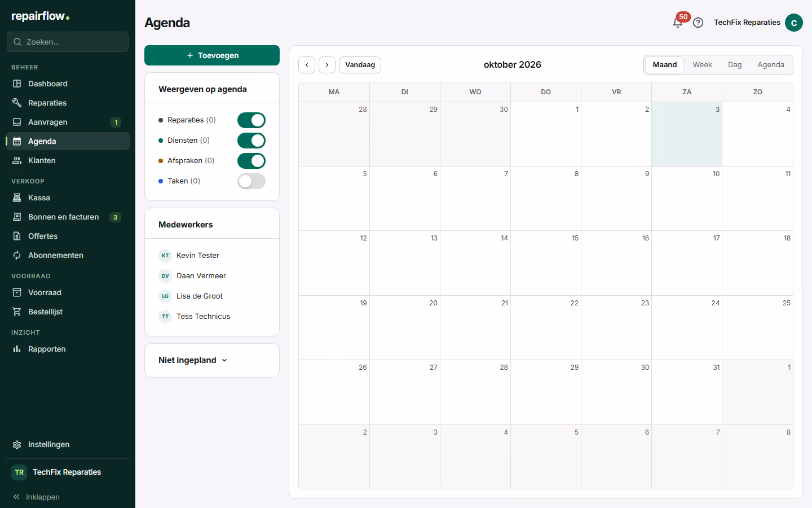This screenshot has height=508, width=812.
Task: Open Klanten people icon in sidebar
Action: pyautogui.click(x=17, y=160)
